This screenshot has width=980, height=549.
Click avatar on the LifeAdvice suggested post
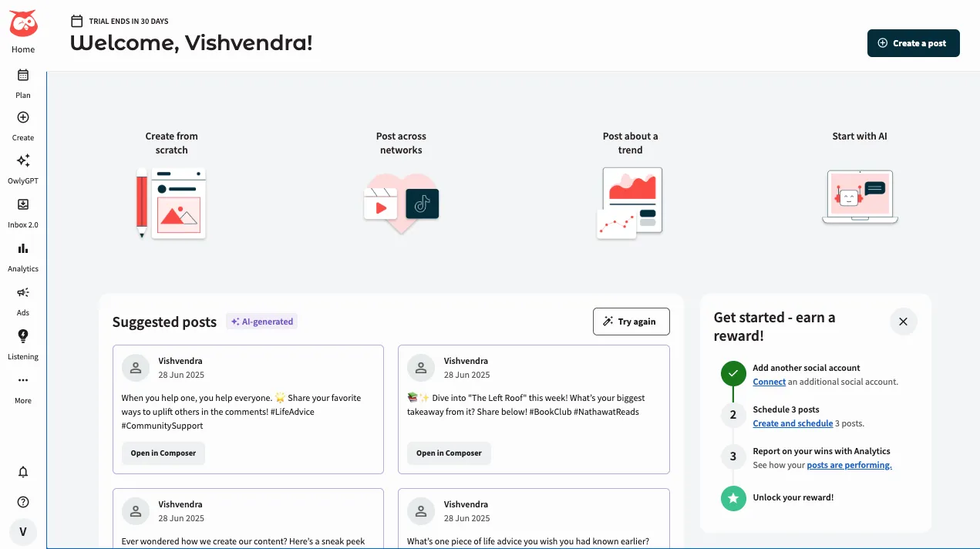click(x=136, y=368)
